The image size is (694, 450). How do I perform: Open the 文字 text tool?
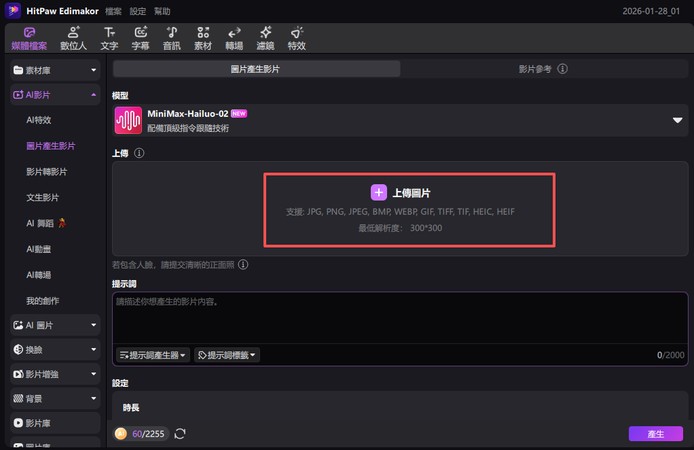(109, 38)
